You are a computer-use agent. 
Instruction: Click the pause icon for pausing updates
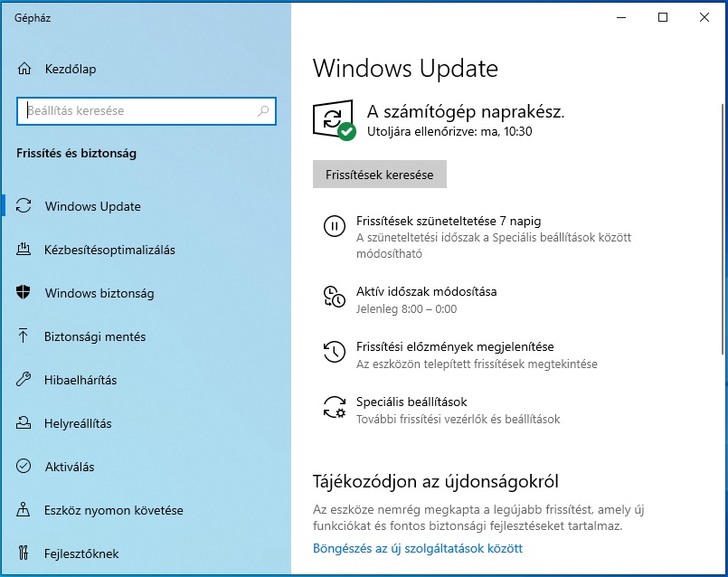335,226
